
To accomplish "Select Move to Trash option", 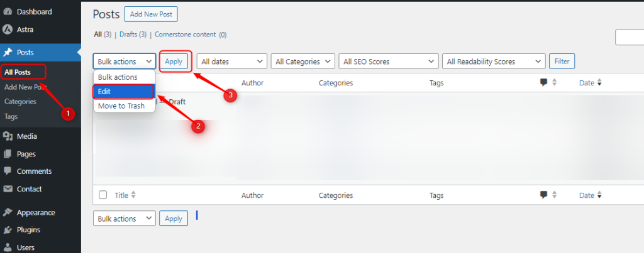I will (x=121, y=106).
